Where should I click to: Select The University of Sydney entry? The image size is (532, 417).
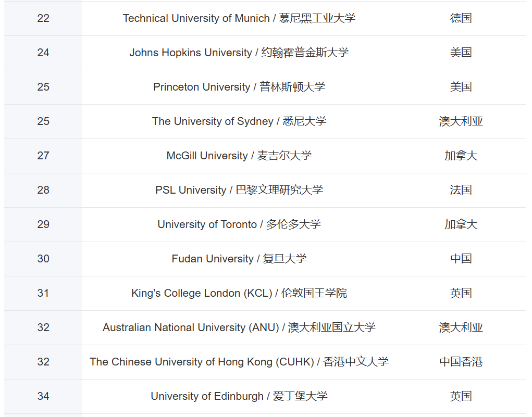pos(239,121)
